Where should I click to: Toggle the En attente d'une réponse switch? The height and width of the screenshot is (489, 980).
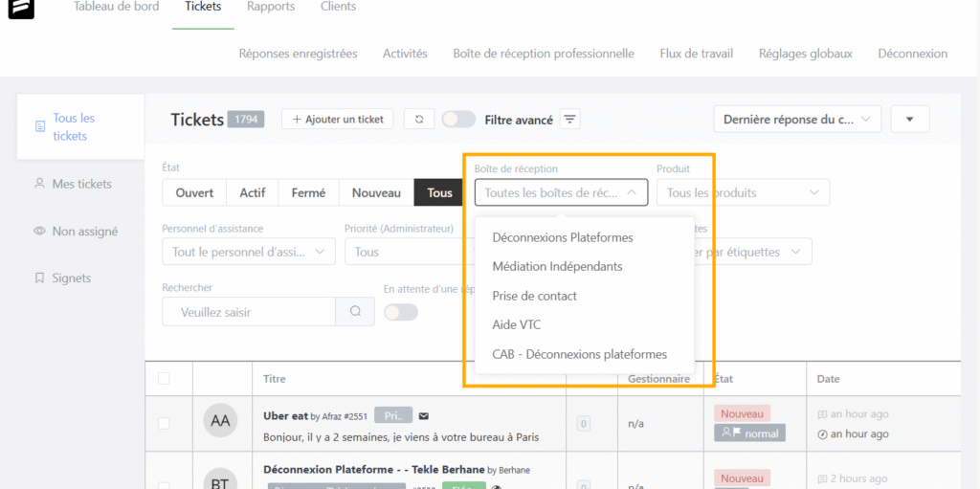tap(400, 312)
